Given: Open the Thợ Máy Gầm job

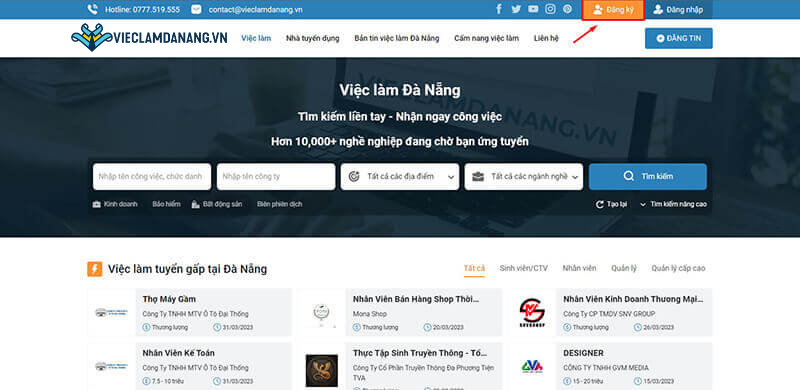Looking at the screenshot, I should click(x=169, y=299).
